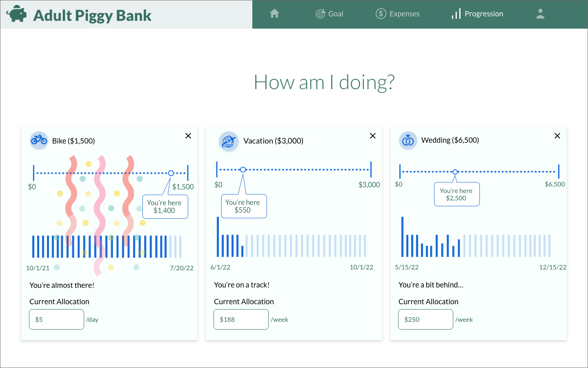The image size is (588, 368).
Task: Click the tallest first bar in Wedding chart
Action: pyautogui.click(x=403, y=237)
